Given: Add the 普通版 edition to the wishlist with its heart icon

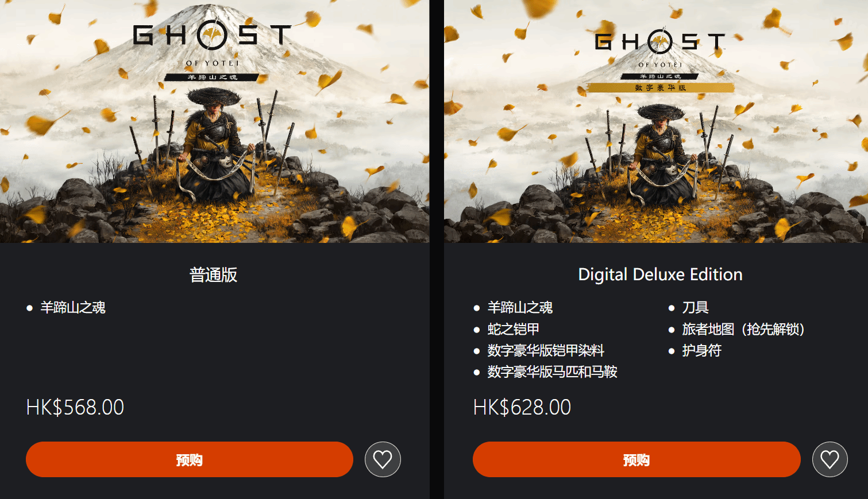Looking at the screenshot, I should pos(383,459).
